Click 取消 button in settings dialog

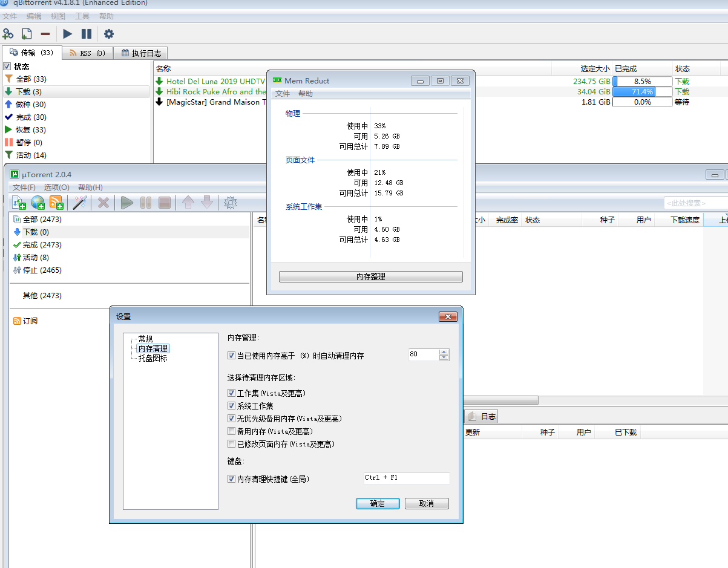coord(427,503)
